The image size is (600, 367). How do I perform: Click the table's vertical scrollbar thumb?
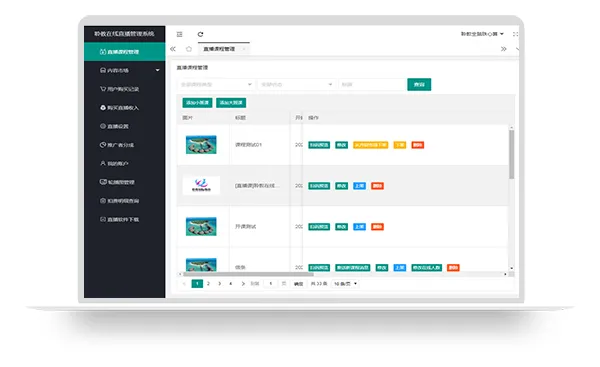pos(512,154)
